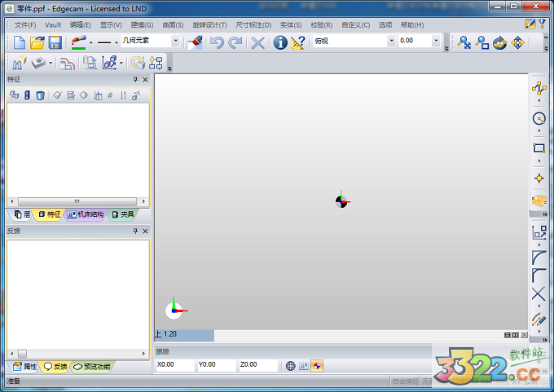The height and width of the screenshot is (392, 554).
Task: Open a file with the folder icon
Action: pos(37,42)
